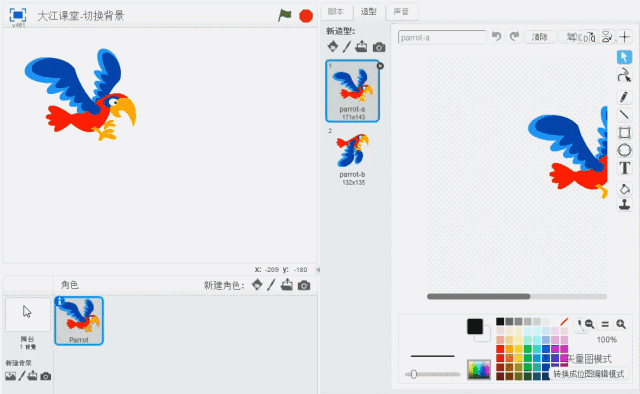Pick the yellow palette color
The image size is (640, 394).
tap(518, 349)
